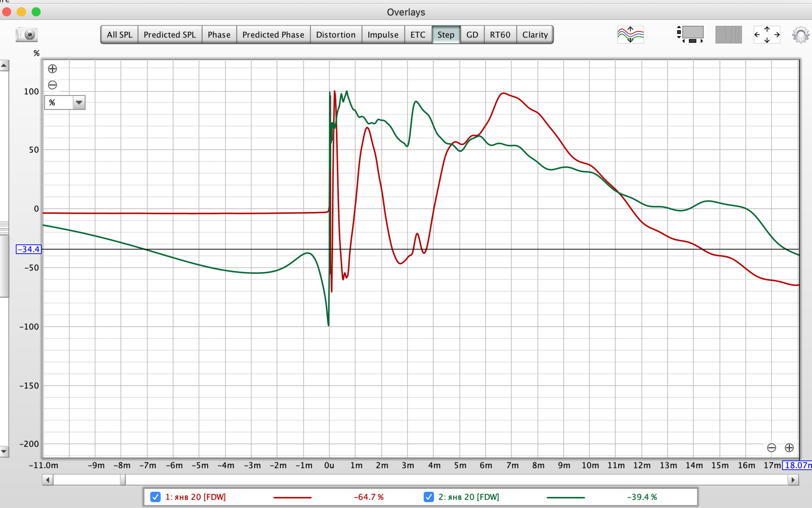This screenshot has height=508, width=812.
Task: Click the horizontal scrollbar thumb
Action: click(x=123, y=480)
